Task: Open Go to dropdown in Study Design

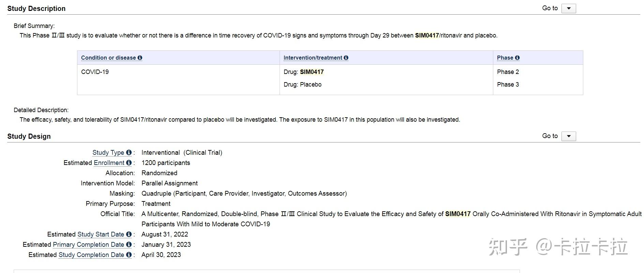Action: [x=568, y=136]
